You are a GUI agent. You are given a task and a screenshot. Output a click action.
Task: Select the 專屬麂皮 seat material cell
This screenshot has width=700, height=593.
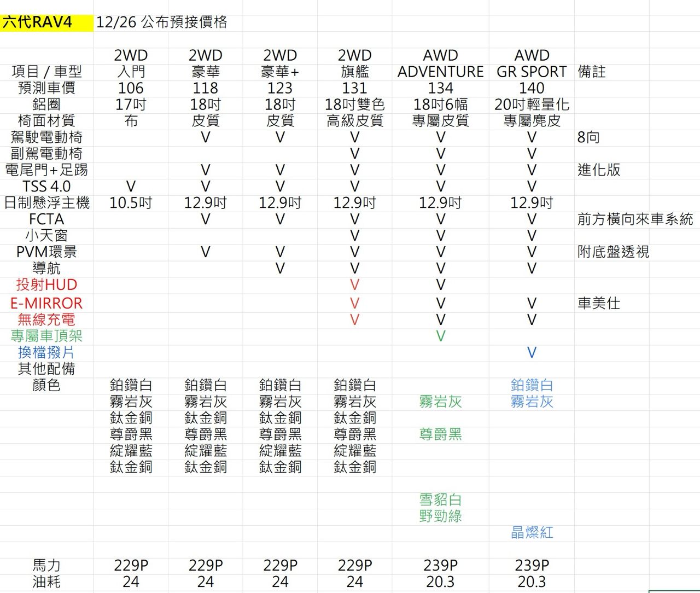(x=532, y=121)
